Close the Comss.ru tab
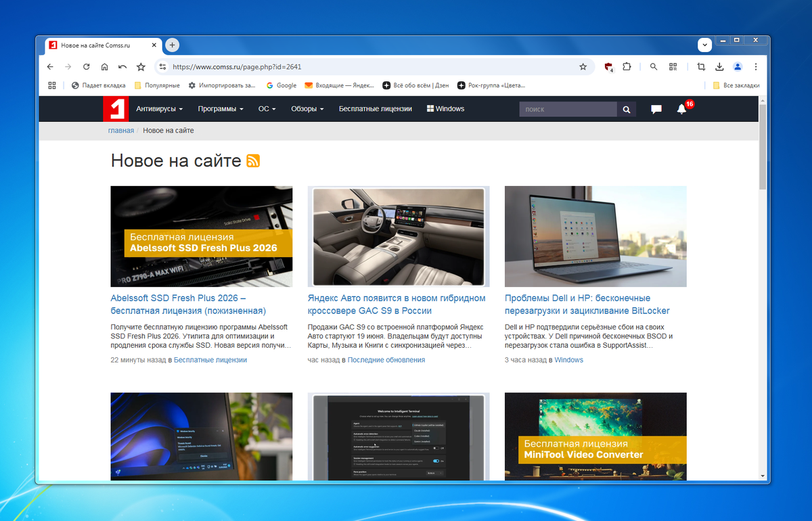The width and height of the screenshot is (812, 521). click(154, 45)
